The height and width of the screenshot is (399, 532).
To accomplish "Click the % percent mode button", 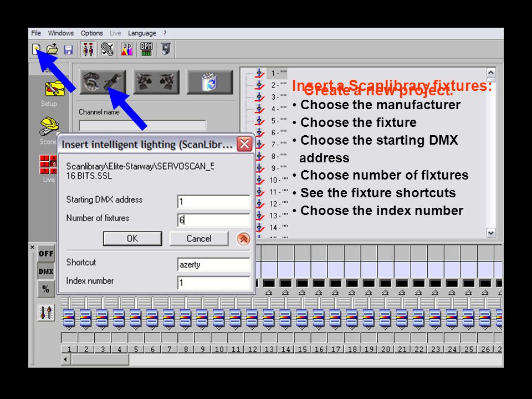I will 46,289.
